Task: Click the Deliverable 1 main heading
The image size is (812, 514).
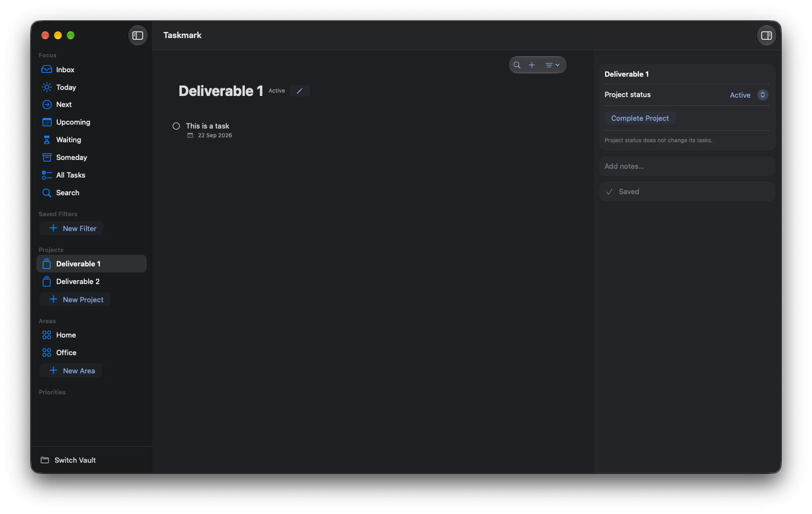Action: point(221,91)
